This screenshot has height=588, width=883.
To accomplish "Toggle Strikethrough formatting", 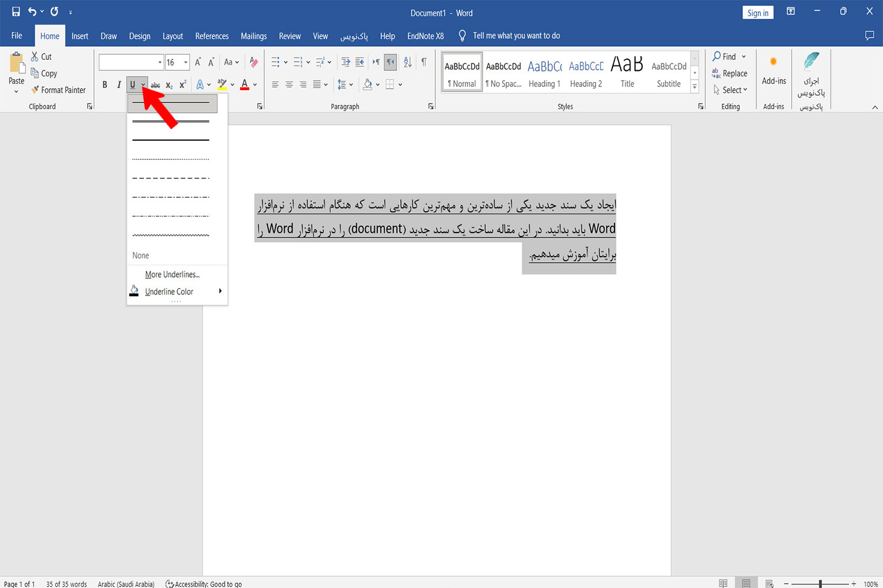I will (156, 85).
